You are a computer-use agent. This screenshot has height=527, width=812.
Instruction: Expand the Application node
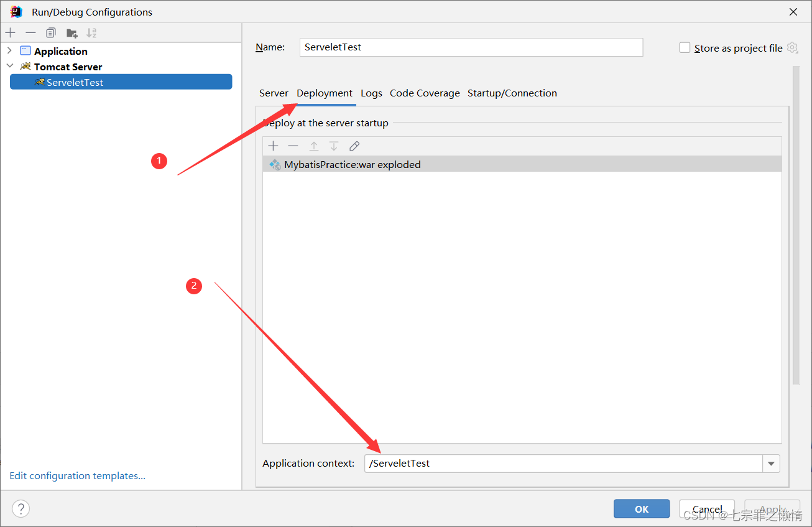click(9, 50)
